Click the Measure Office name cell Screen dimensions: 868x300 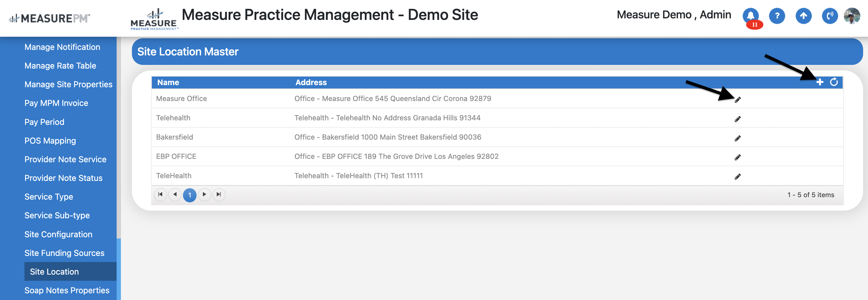[181, 99]
